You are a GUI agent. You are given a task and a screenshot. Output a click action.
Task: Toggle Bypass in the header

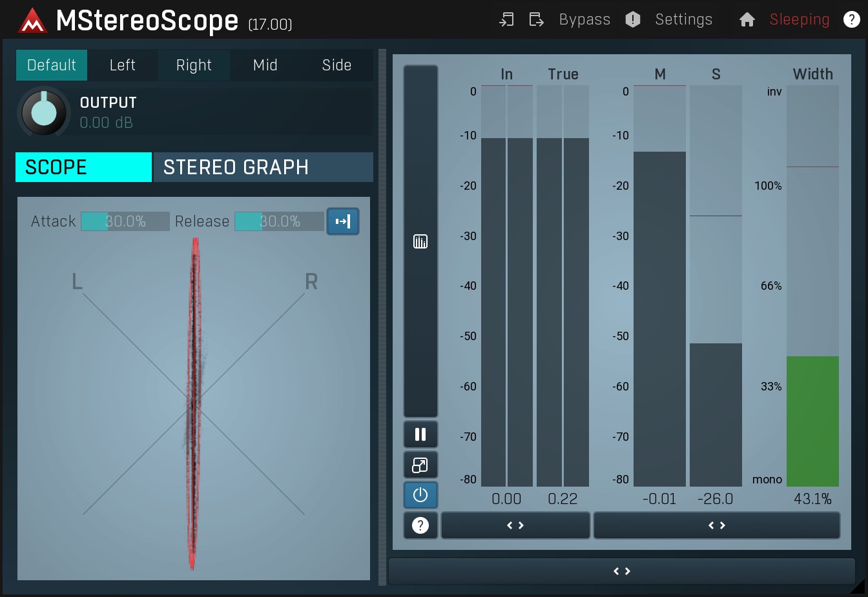tap(584, 20)
